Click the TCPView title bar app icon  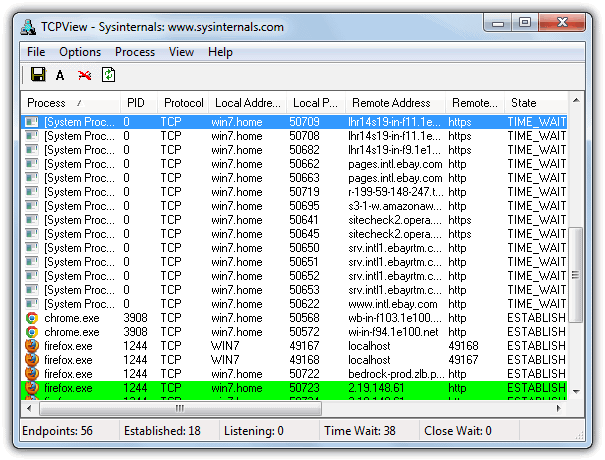(28, 27)
